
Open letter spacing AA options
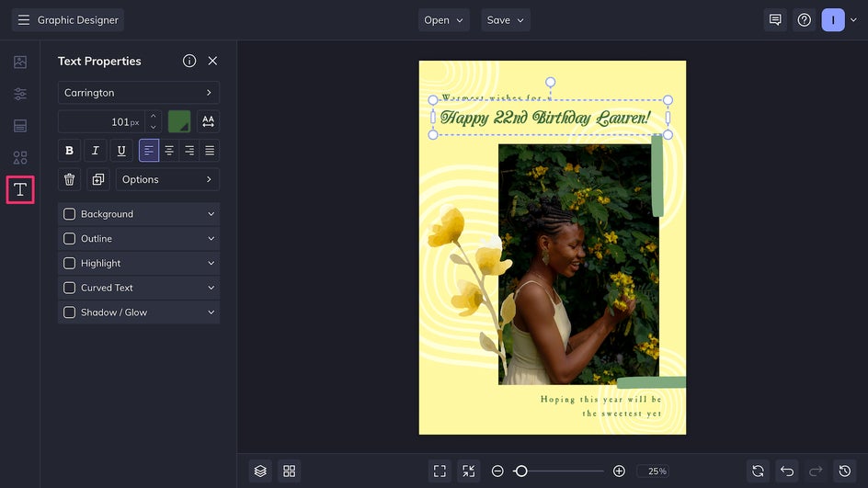(x=208, y=121)
